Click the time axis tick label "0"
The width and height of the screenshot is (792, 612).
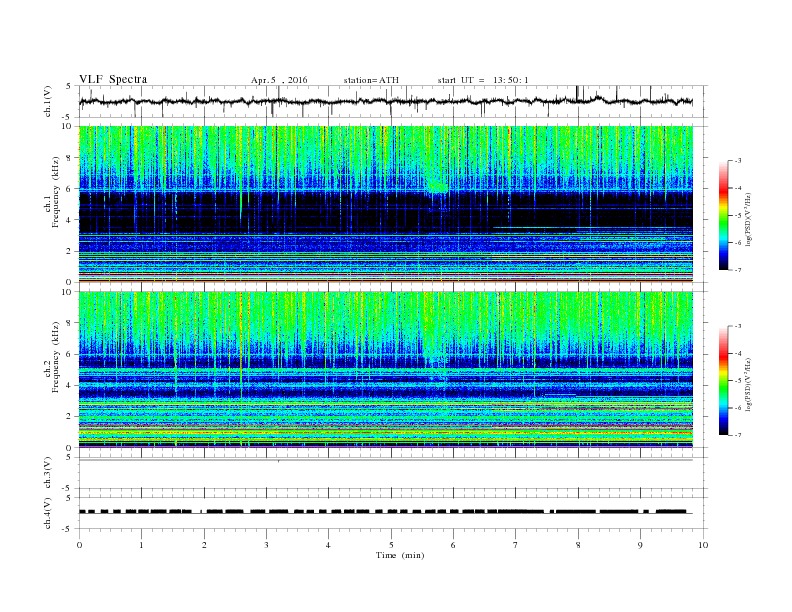(79, 545)
